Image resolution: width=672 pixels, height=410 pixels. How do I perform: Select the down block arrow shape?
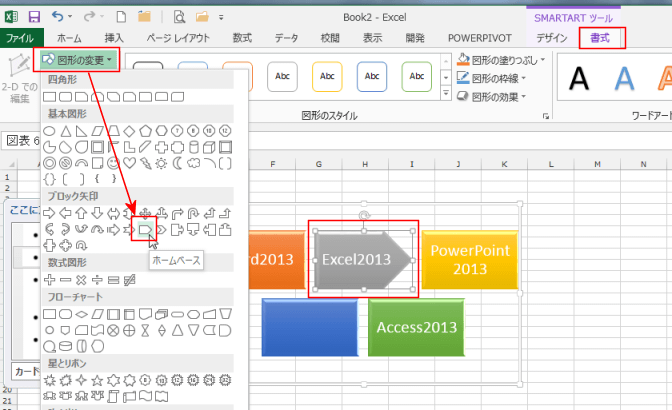click(97, 212)
